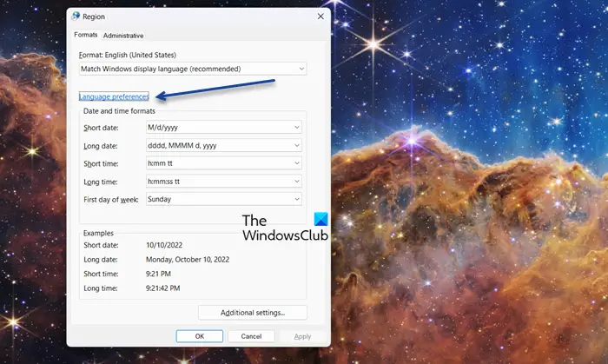Expand the Short date format dropdown

coord(224,127)
